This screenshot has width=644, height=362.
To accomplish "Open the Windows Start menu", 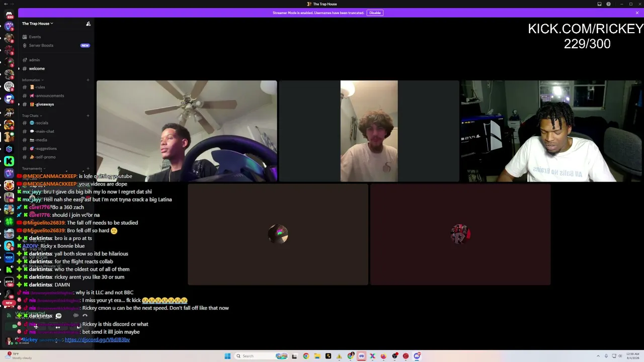I will click(227, 356).
